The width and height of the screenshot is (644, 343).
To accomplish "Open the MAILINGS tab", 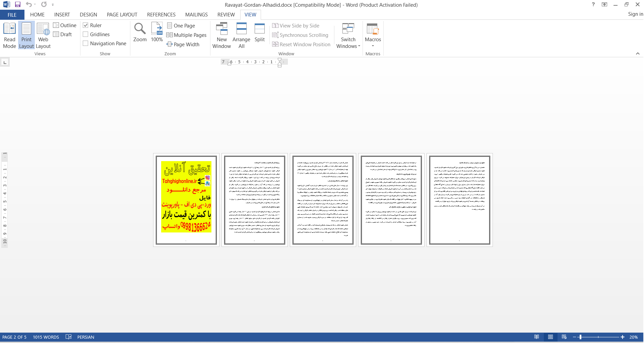I will pos(196,15).
